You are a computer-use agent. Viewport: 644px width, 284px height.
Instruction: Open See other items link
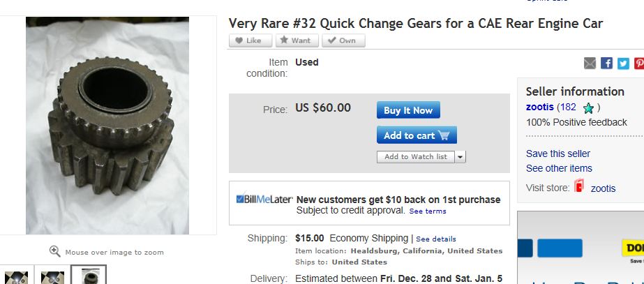[x=559, y=168]
